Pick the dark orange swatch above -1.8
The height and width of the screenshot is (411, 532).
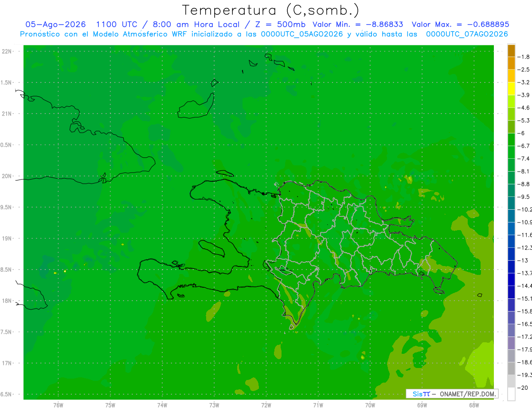click(x=511, y=51)
